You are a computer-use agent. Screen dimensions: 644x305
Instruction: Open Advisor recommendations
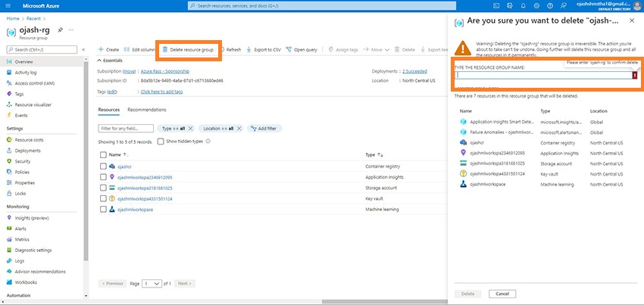click(x=40, y=272)
